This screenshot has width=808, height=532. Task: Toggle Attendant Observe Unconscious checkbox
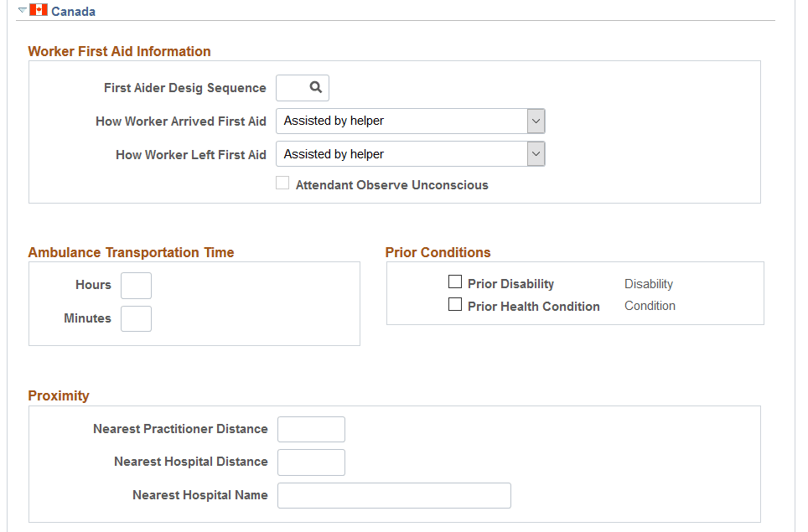[283, 183]
